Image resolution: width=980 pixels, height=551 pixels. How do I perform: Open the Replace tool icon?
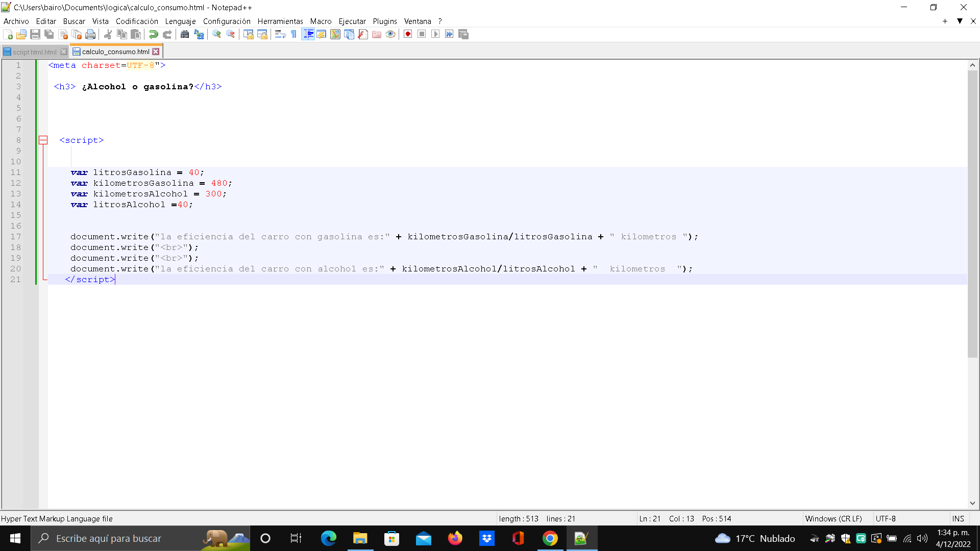pos(199,34)
